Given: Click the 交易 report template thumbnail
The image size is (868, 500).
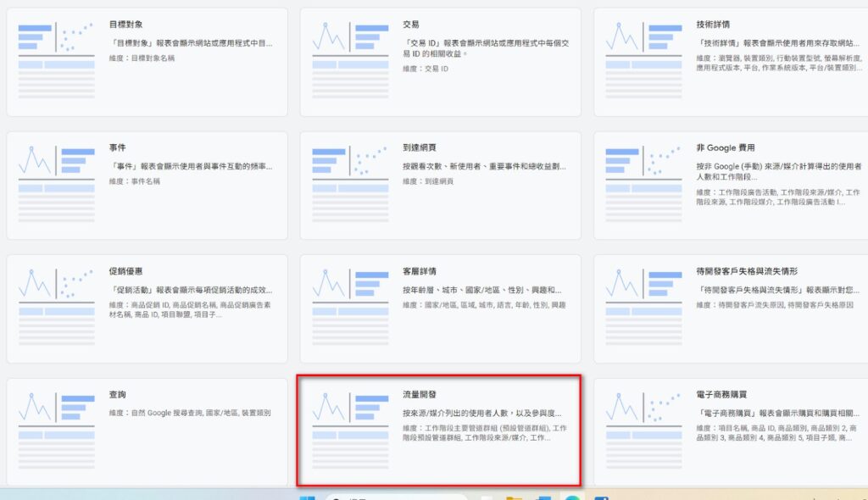Looking at the screenshot, I should (x=350, y=59).
